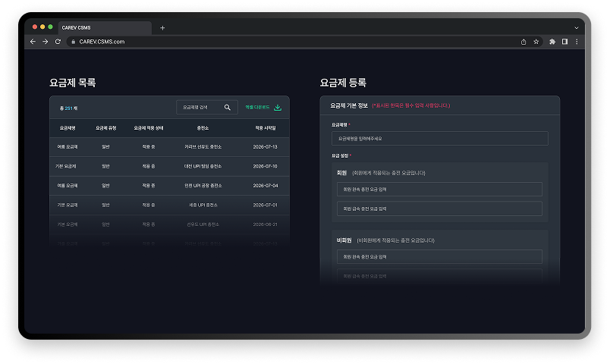Screen dimensions: 610x364
Task: Bookmark the page with the star icon
Action: (x=536, y=42)
